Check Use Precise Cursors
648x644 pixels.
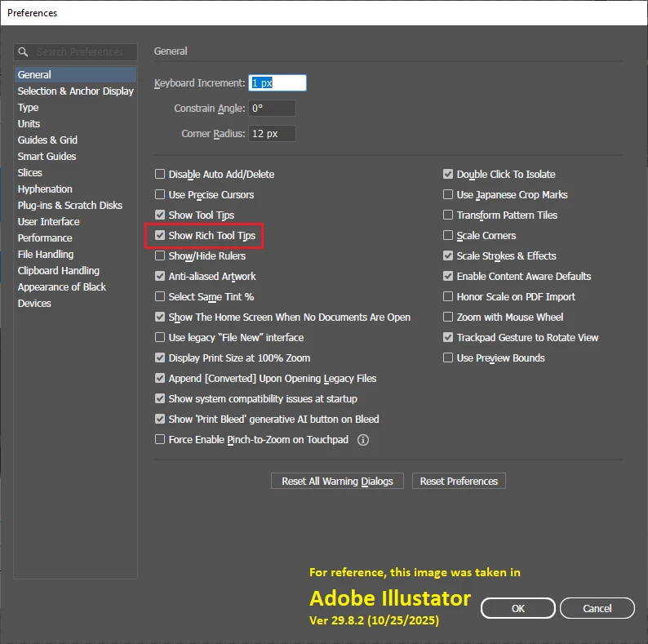160,194
